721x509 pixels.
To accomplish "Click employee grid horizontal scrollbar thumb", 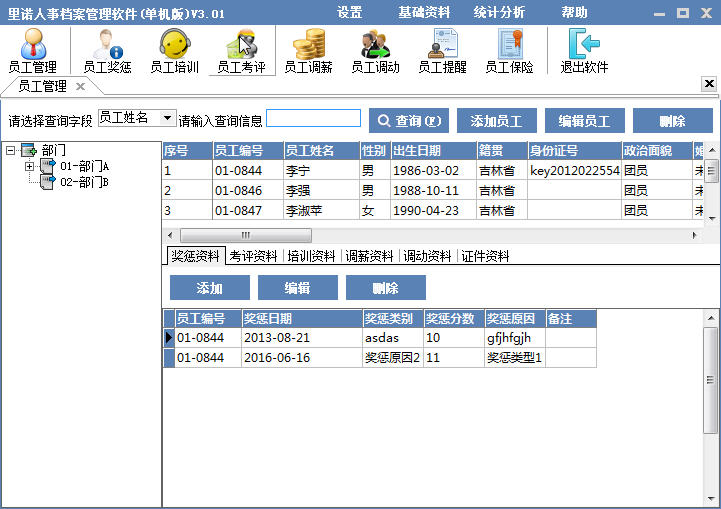I will point(246,235).
